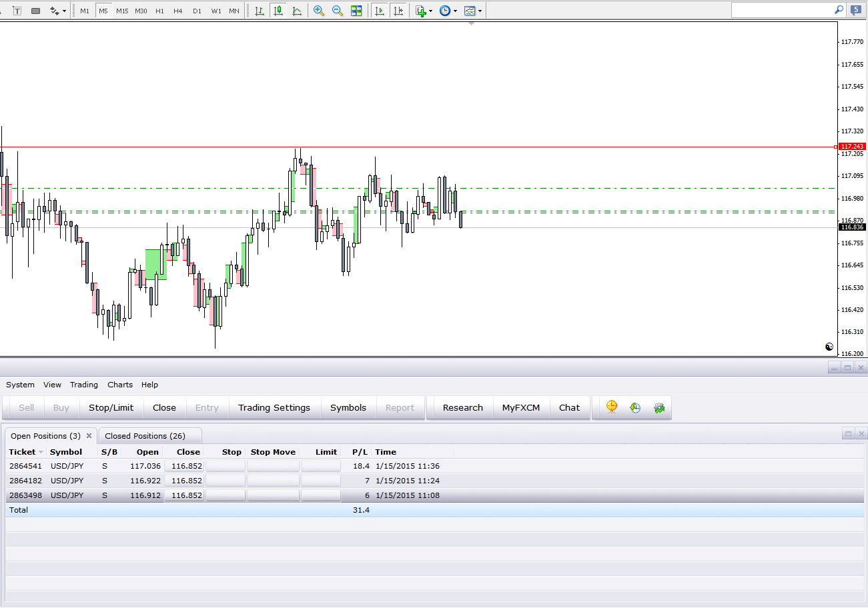
Task: Toggle chart auto-scroll button
Action: [380, 11]
